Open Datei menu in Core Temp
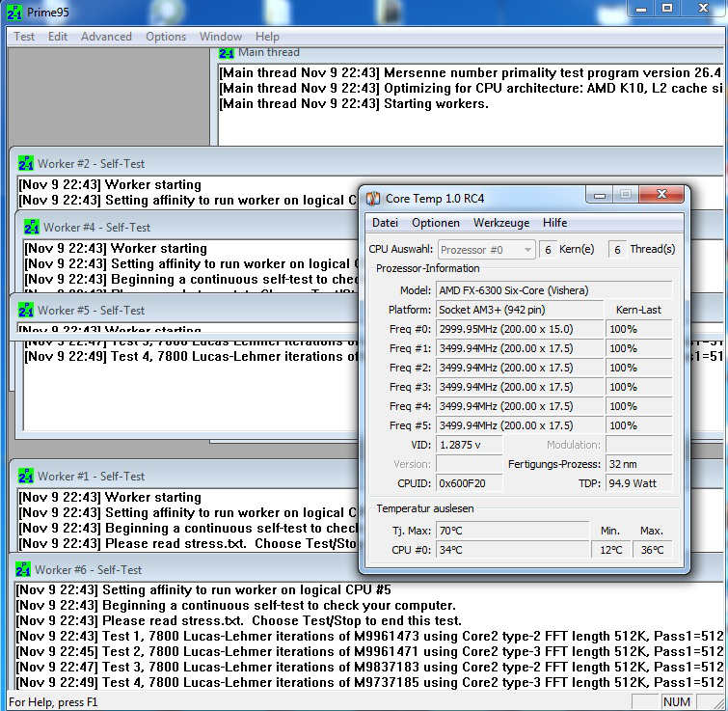 (x=385, y=223)
